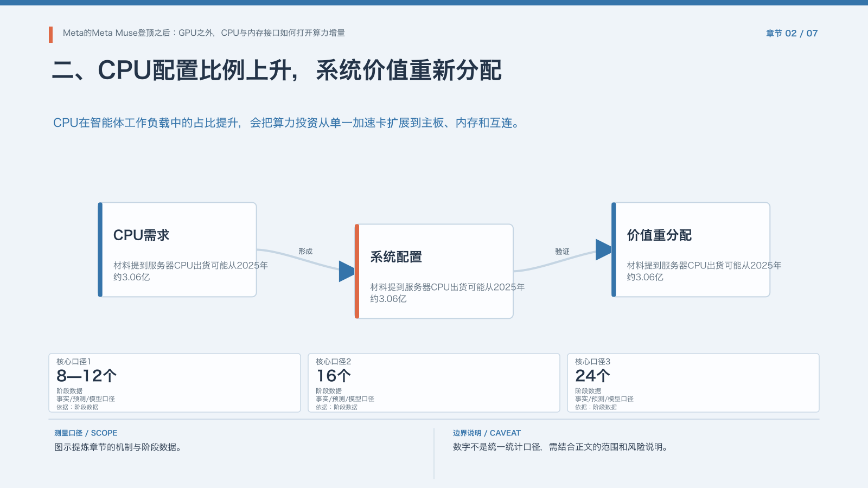Click the arrowhead pointing into 价值重分配 card
Screen dimensions: 868x488
click(x=603, y=249)
